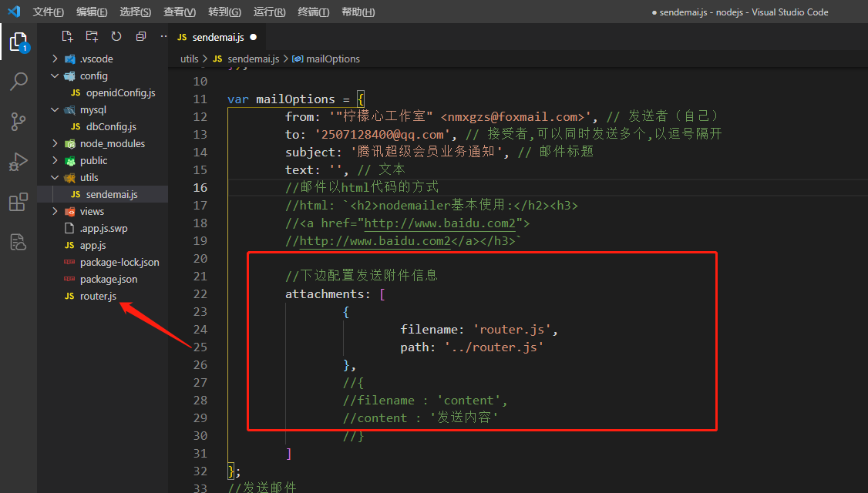Click the unsaved dot on sendemai.js tab

pyautogui.click(x=254, y=37)
